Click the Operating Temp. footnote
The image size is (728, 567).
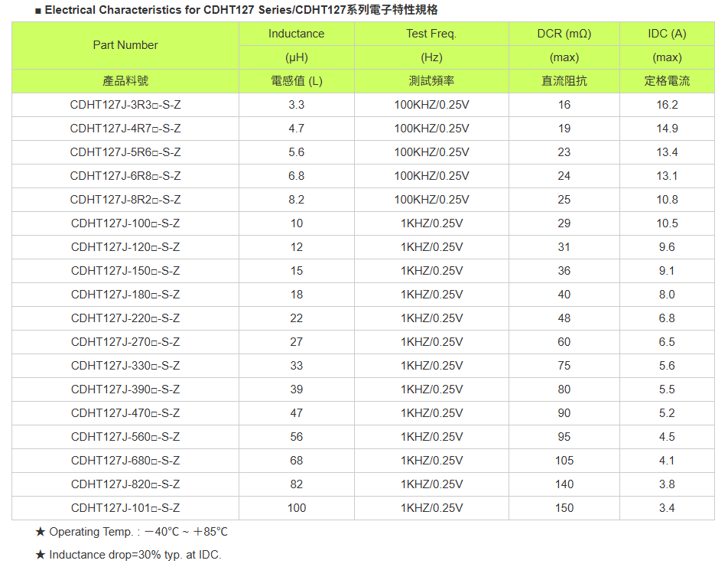pos(132,531)
